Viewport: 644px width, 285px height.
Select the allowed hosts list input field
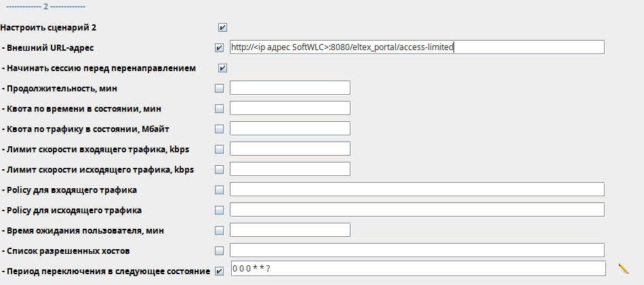pos(416,250)
